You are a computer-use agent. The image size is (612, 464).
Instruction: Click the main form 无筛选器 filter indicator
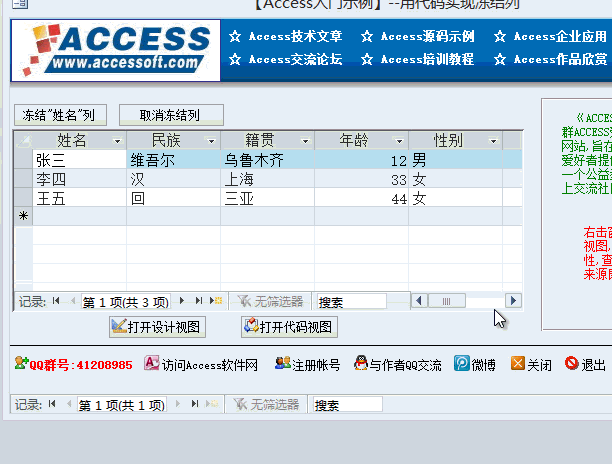[266, 404]
